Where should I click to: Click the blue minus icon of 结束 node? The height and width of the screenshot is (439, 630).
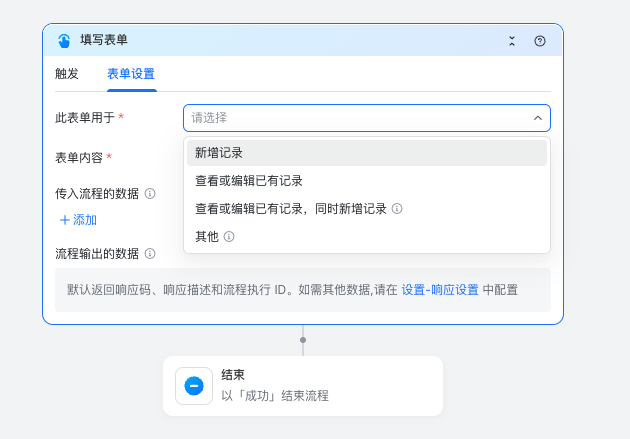(194, 386)
